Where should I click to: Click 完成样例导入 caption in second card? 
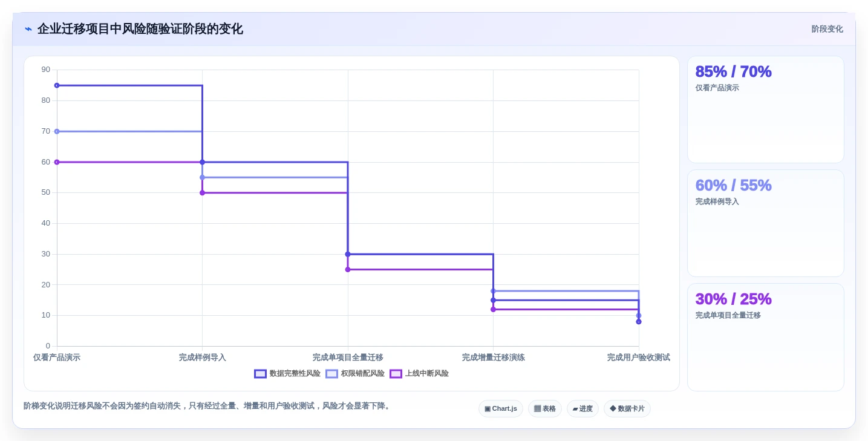717,201
